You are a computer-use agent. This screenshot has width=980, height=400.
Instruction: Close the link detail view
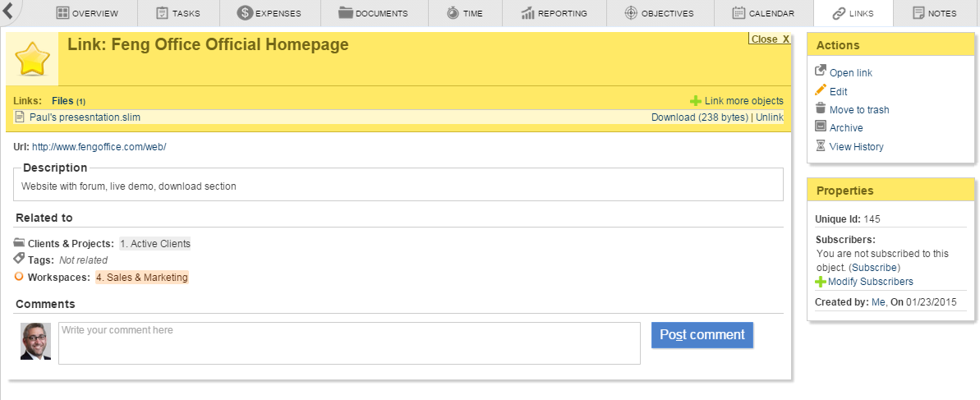coord(770,39)
